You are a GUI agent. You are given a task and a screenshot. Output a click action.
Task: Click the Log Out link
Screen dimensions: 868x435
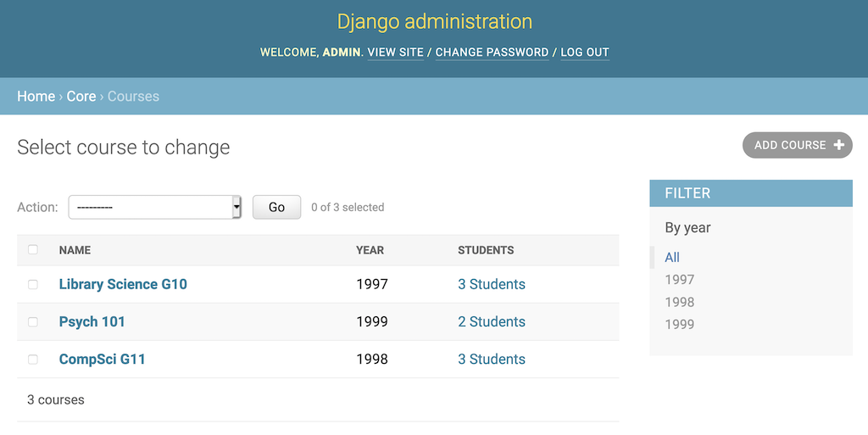tap(585, 53)
